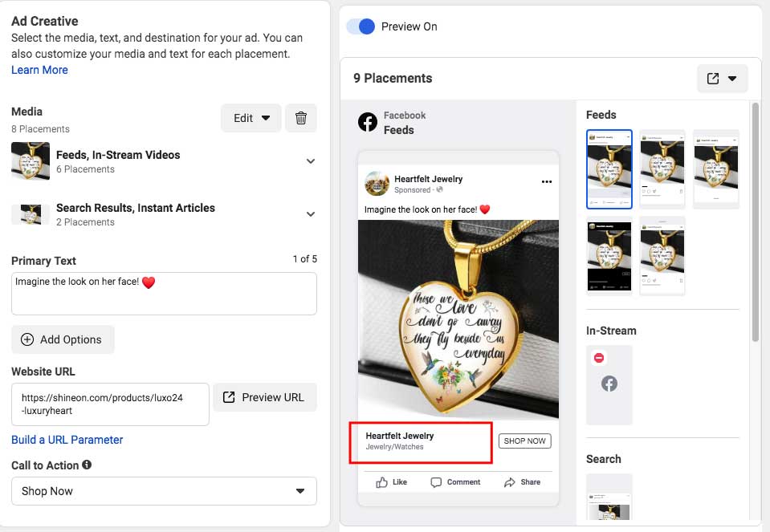
Task: Click the '9 Placements' heading
Action: pyautogui.click(x=393, y=79)
